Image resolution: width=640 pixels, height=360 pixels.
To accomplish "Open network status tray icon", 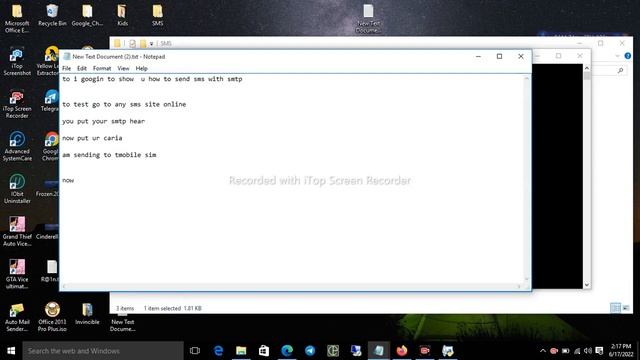I will pos(577,351).
